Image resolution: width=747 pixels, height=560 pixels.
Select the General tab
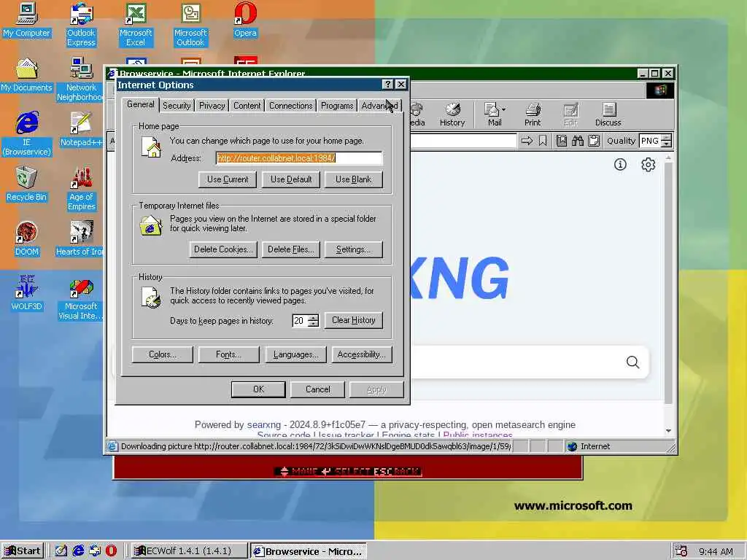141,104
